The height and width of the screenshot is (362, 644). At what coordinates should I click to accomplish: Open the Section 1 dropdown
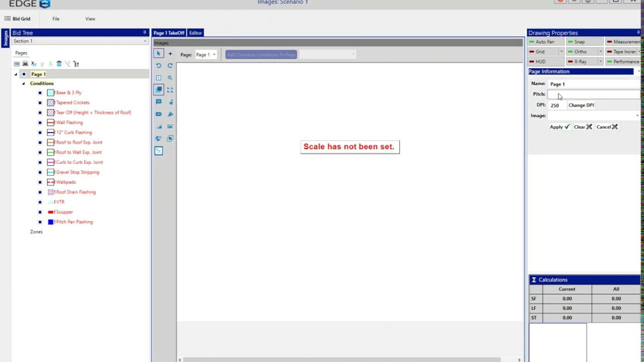coord(80,41)
